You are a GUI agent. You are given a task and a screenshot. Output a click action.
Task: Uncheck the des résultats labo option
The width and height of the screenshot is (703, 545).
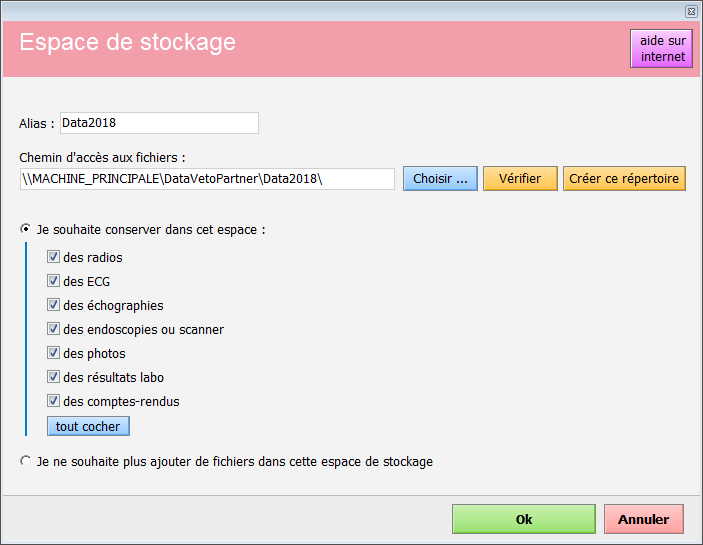tap(53, 377)
